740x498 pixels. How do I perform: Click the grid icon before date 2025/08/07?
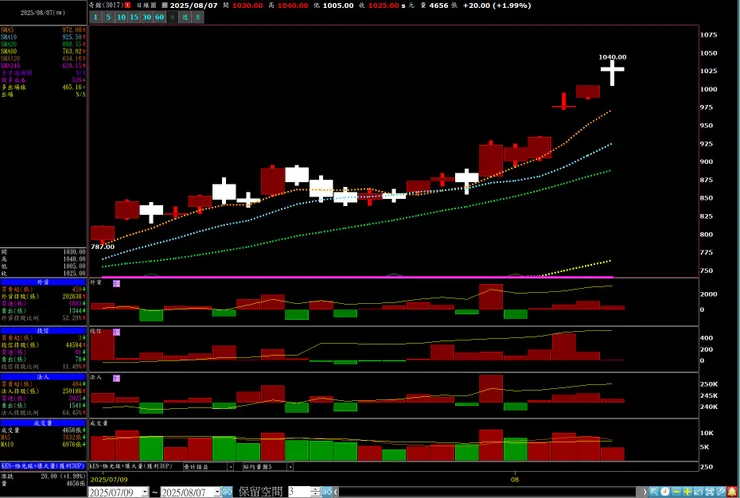click(165, 5)
